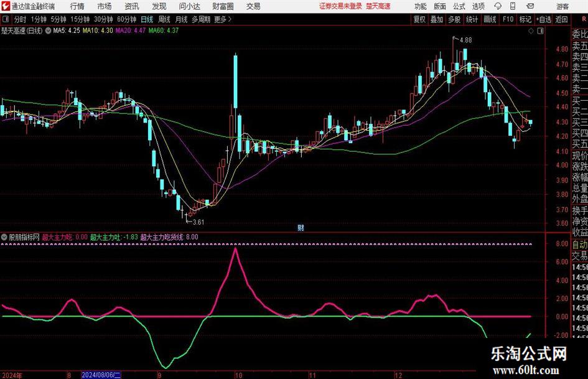Switch to the 分时 chart period
Viewport: 588px width, 379px height.
pyautogui.click(x=21, y=19)
